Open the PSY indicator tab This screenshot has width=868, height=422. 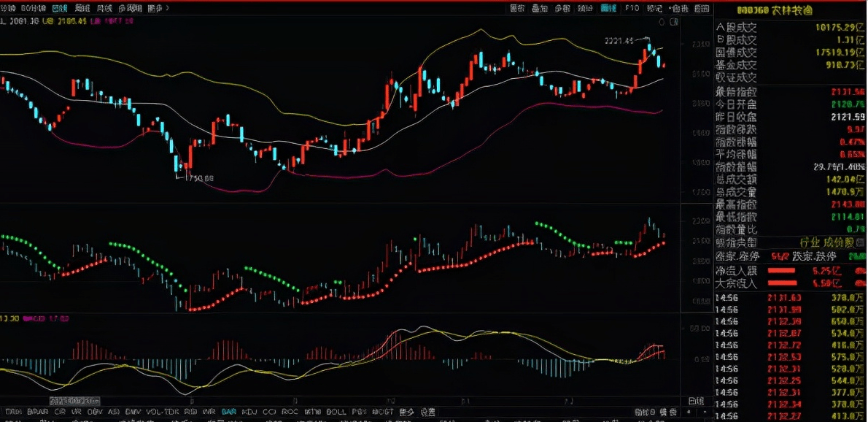(x=360, y=412)
